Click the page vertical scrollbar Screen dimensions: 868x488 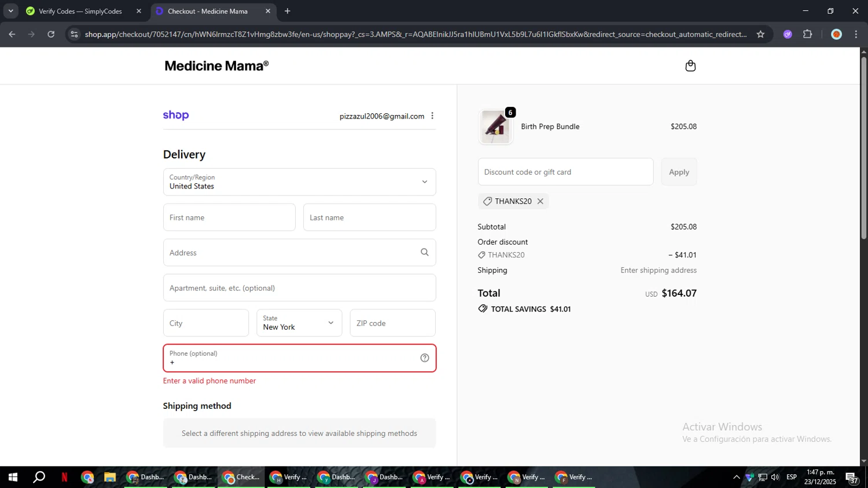(863, 147)
